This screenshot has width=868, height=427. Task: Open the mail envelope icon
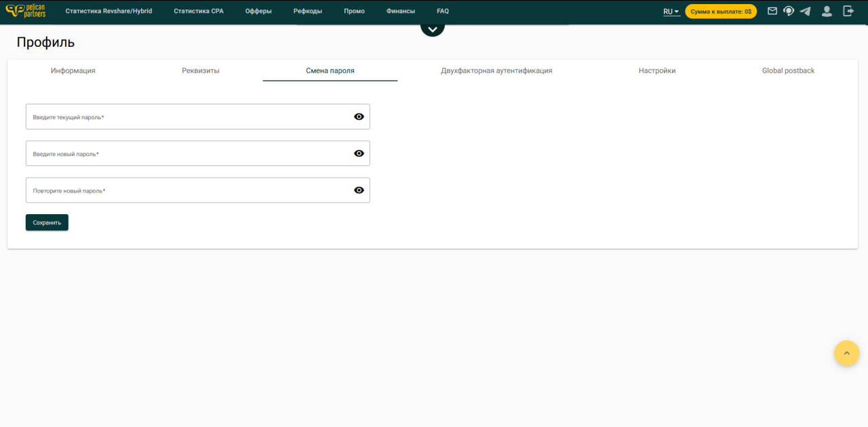pos(772,11)
